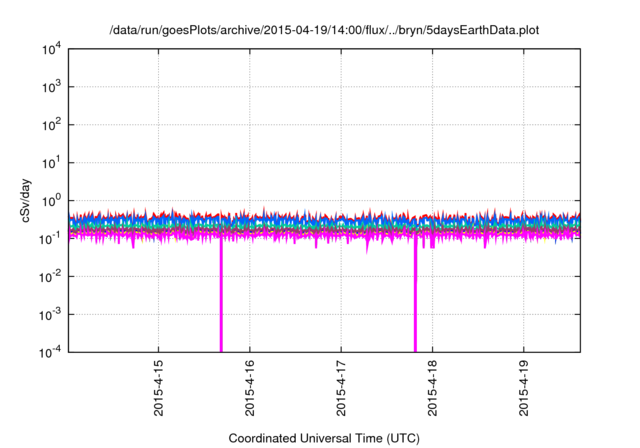Click the 10^3 y-axis tick label
This screenshot has height=448, width=640.
click(51, 87)
